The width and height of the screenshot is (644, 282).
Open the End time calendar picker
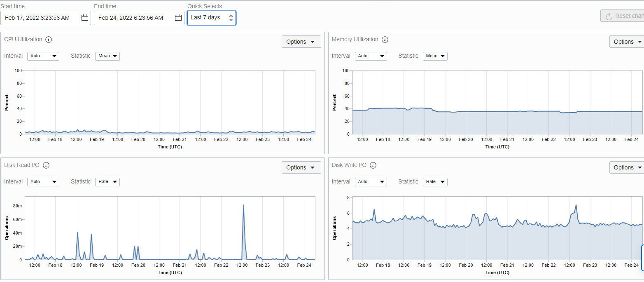(x=178, y=18)
